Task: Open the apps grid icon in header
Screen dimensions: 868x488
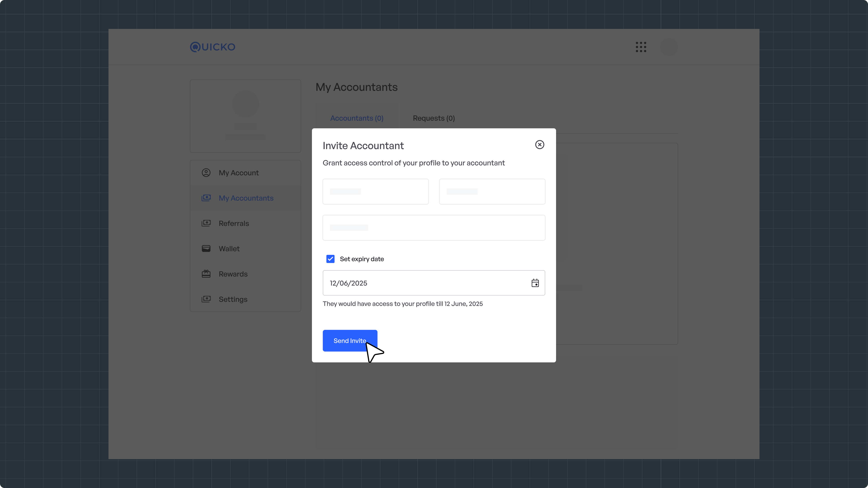Action: [x=641, y=47]
